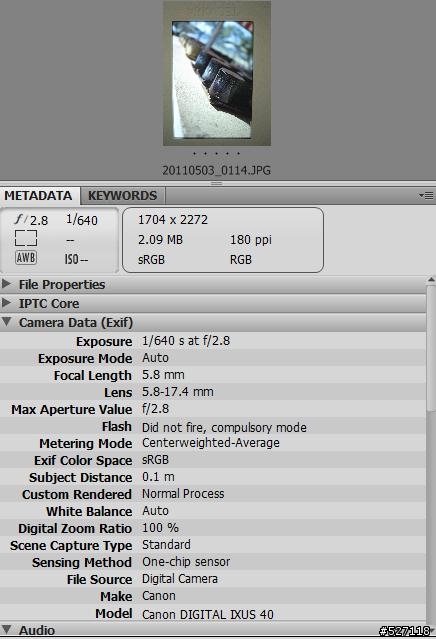436x639 pixels.
Task: Select the Flash value Did not fire
Action: coord(224,427)
